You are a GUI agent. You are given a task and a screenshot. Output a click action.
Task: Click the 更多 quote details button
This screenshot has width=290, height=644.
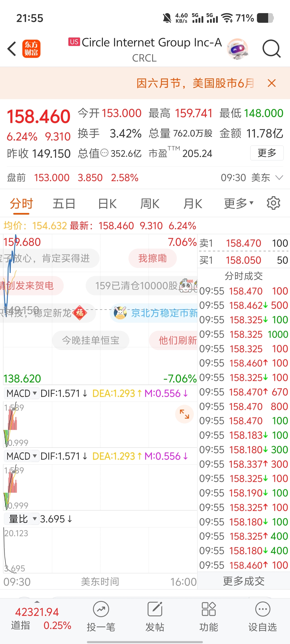pyautogui.click(x=267, y=153)
